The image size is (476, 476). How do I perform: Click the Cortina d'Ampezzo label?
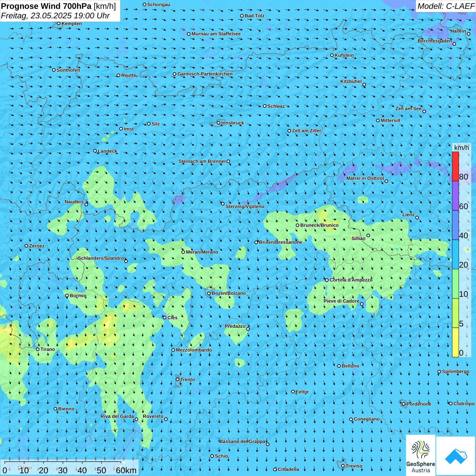click(351, 280)
